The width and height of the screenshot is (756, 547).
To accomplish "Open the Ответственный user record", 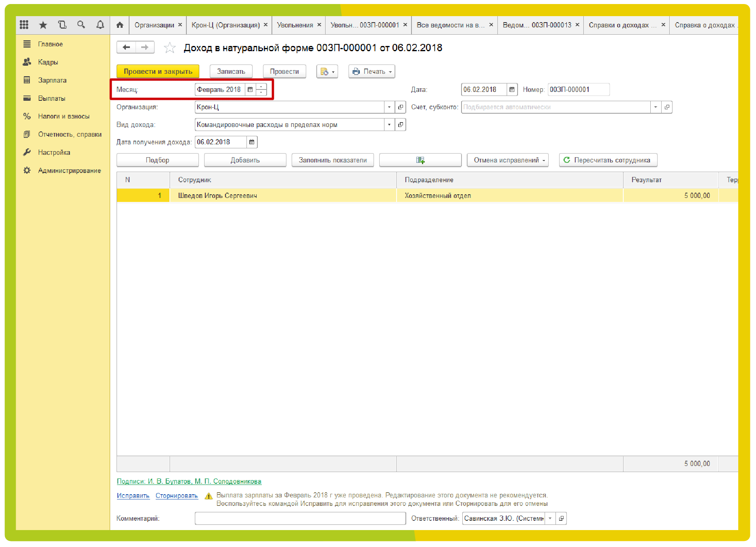I will pyautogui.click(x=561, y=518).
